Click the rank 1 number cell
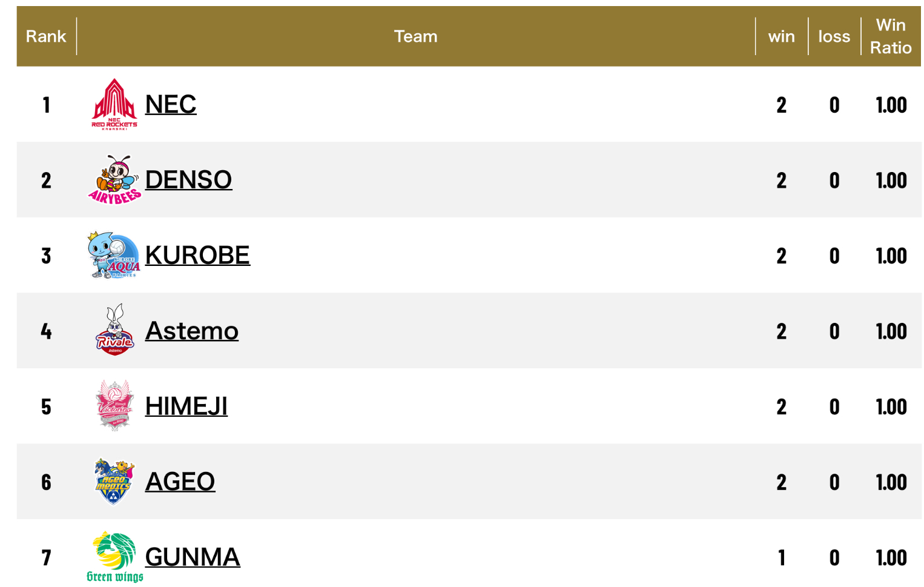Image resolution: width=924 pixels, height=587 pixels. 46,105
